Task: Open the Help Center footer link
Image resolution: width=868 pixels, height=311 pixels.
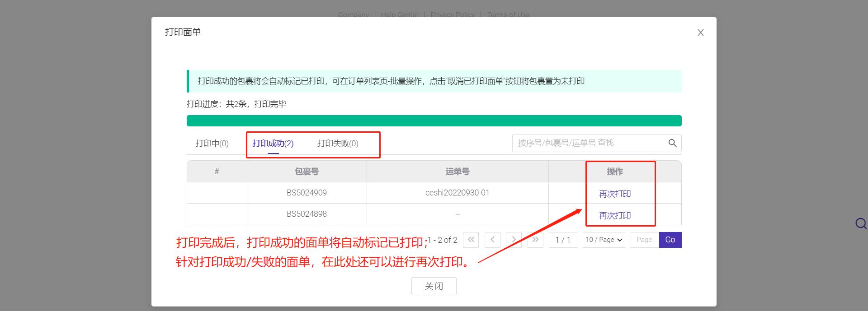Action: coord(400,14)
